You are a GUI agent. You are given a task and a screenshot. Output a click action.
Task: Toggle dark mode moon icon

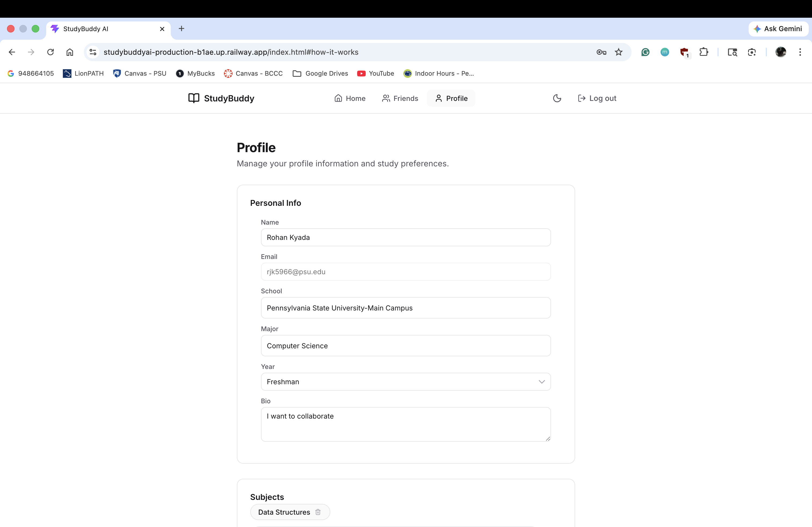(x=557, y=98)
